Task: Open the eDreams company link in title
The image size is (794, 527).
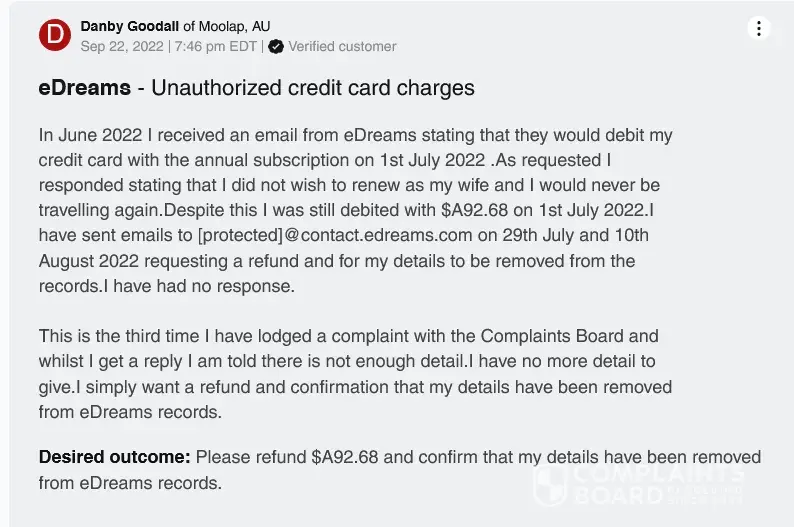Action: 84,88
